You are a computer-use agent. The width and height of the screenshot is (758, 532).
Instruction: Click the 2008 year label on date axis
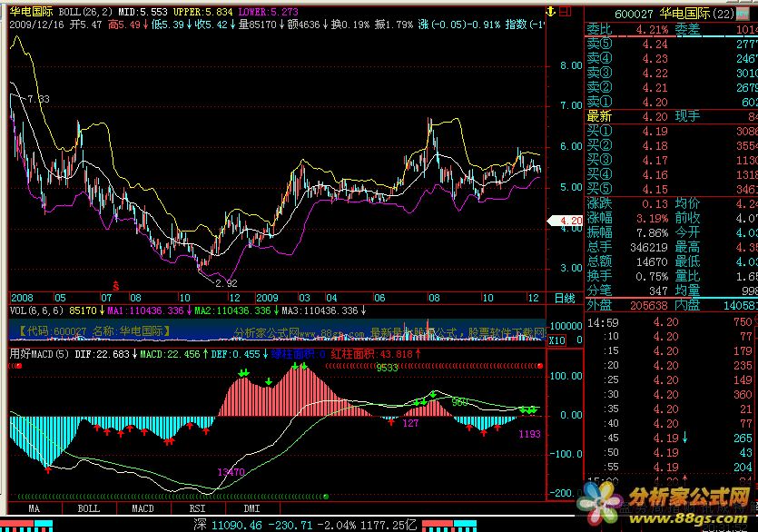(x=22, y=298)
